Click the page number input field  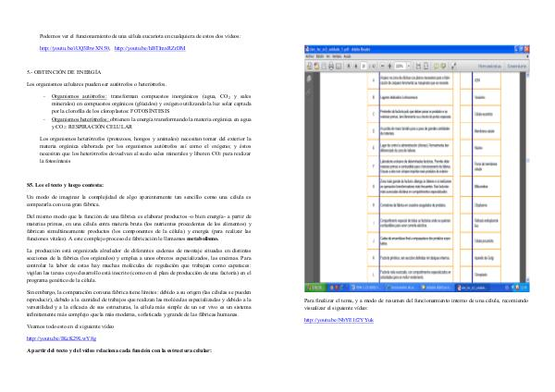tap(364, 65)
